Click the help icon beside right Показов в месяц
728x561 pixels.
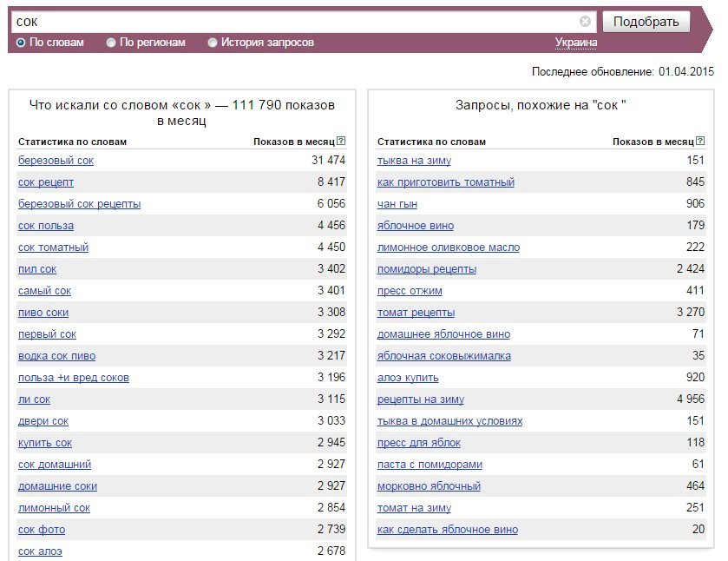coord(700,141)
